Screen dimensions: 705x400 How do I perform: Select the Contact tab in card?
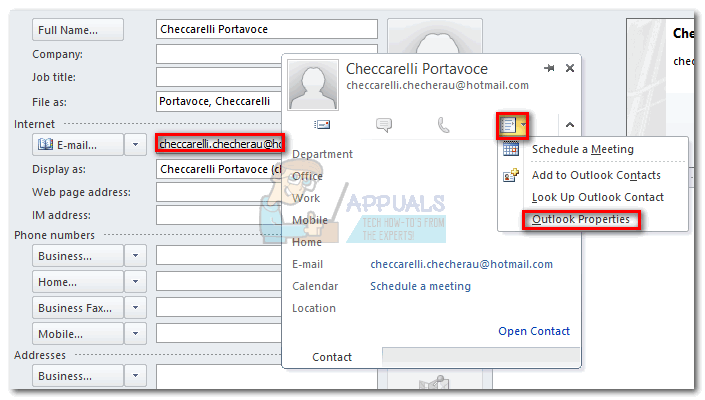pos(332,357)
